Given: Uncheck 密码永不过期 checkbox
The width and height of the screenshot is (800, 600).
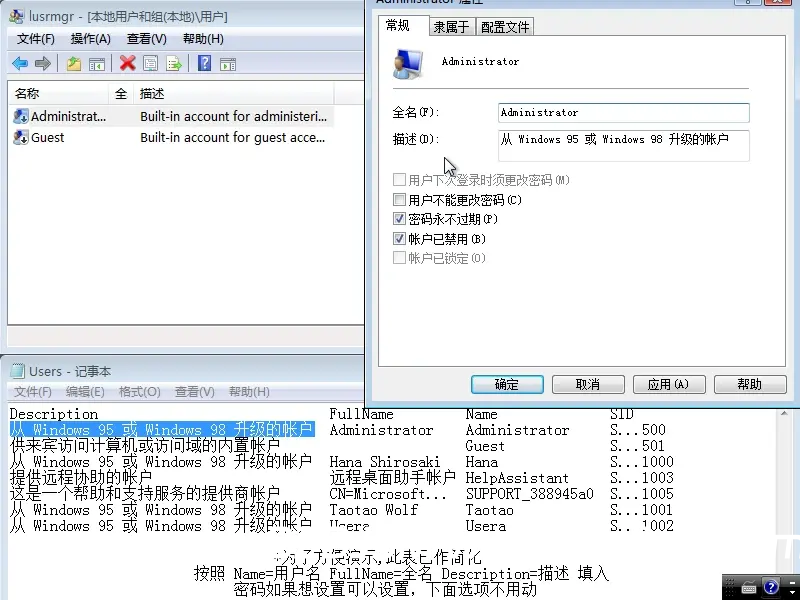Looking at the screenshot, I should pos(399,219).
